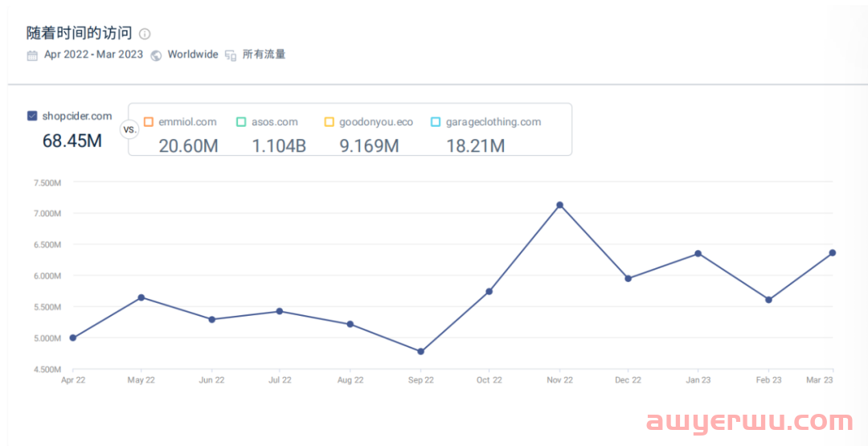Image resolution: width=868 pixels, height=446 pixels.
Task: Click the devices icon beside 所有流量
Action: coord(231,55)
